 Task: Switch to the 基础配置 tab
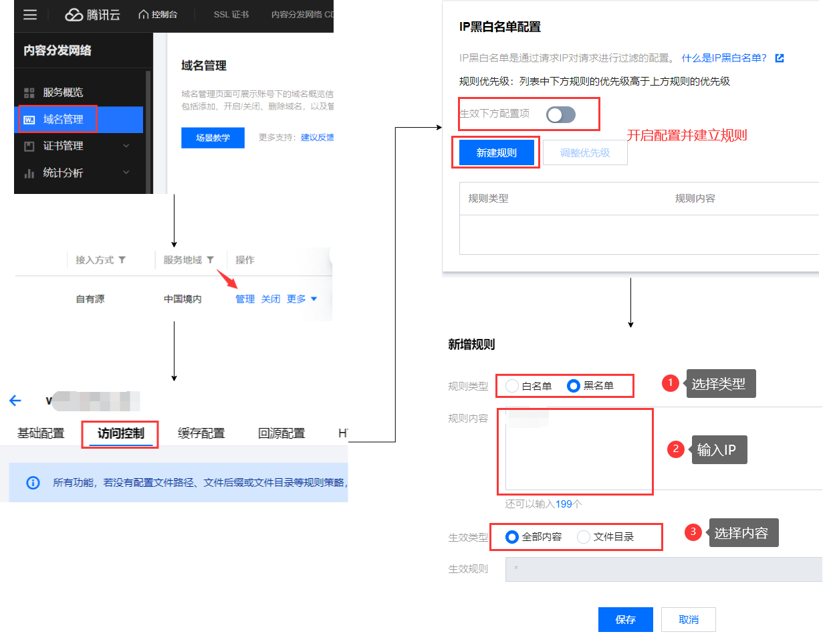[x=41, y=433]
